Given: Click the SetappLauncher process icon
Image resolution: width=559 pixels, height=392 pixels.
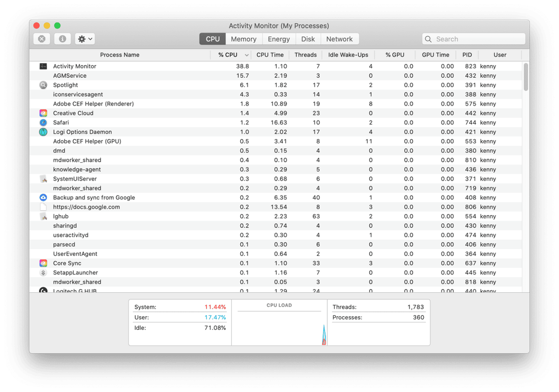Looking at the screenshot, I should pos(43,273).
